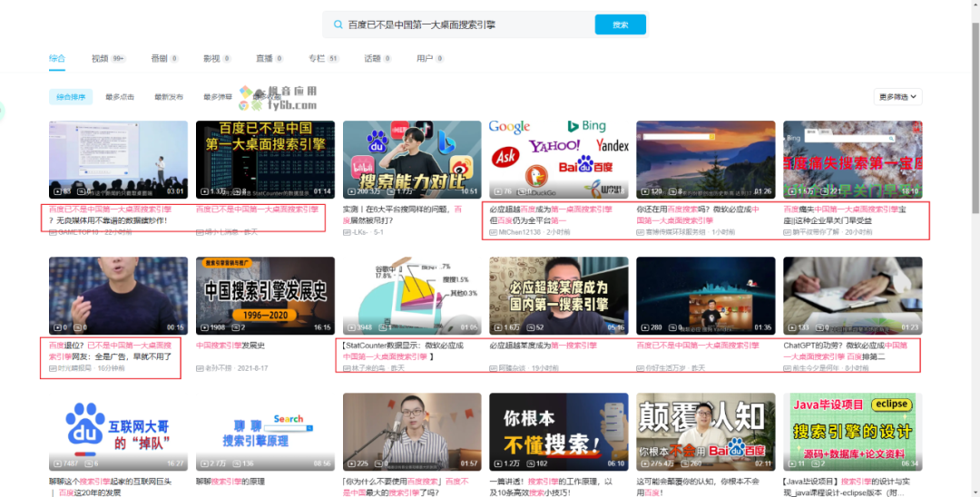980x497 pixels.
Task: Click the page's vertical scrollbar thumb
Action: [975, 119]
